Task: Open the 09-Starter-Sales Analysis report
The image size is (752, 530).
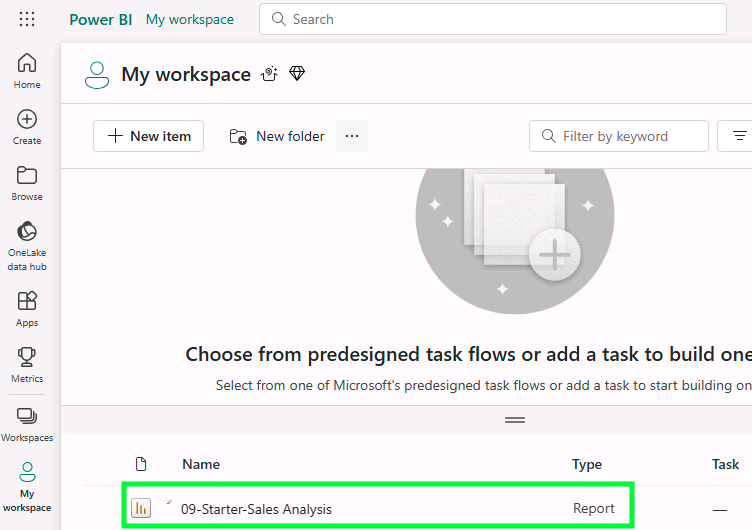Action: [x=256, y=509]
